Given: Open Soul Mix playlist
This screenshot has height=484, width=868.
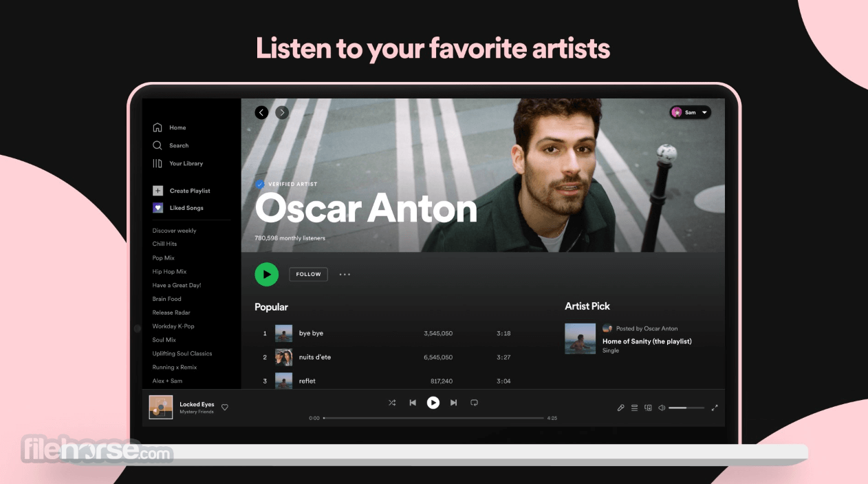Looking at the screenshot, I should (164, 340).
